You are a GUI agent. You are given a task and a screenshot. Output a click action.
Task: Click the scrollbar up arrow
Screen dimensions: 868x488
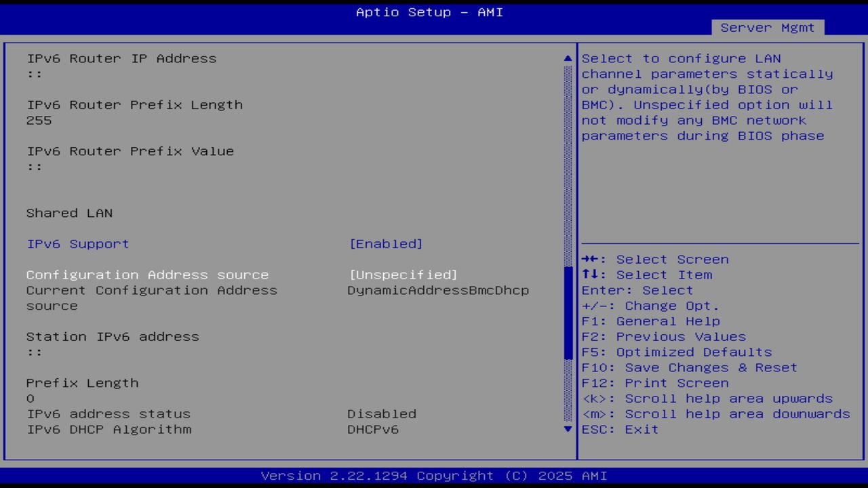pos(567,58)
